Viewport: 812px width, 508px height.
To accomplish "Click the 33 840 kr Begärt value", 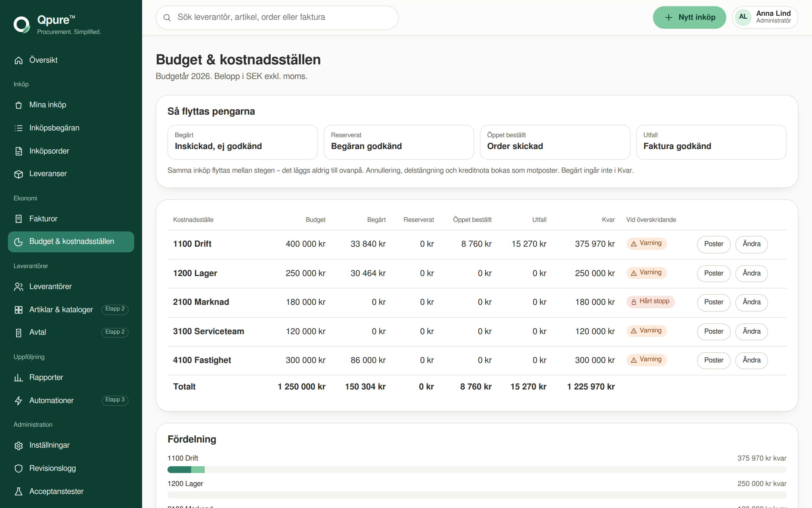I will [368, 244].
